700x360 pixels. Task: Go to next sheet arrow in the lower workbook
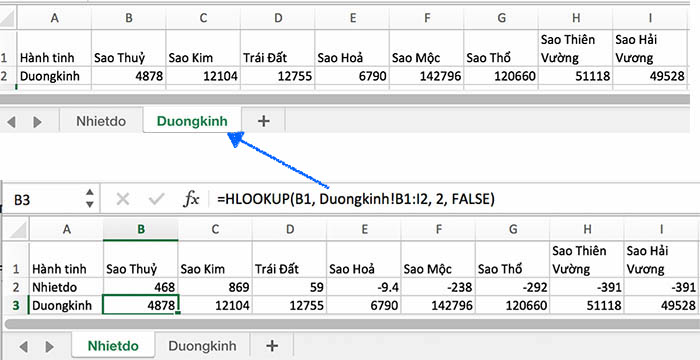(x=50, y=346)
